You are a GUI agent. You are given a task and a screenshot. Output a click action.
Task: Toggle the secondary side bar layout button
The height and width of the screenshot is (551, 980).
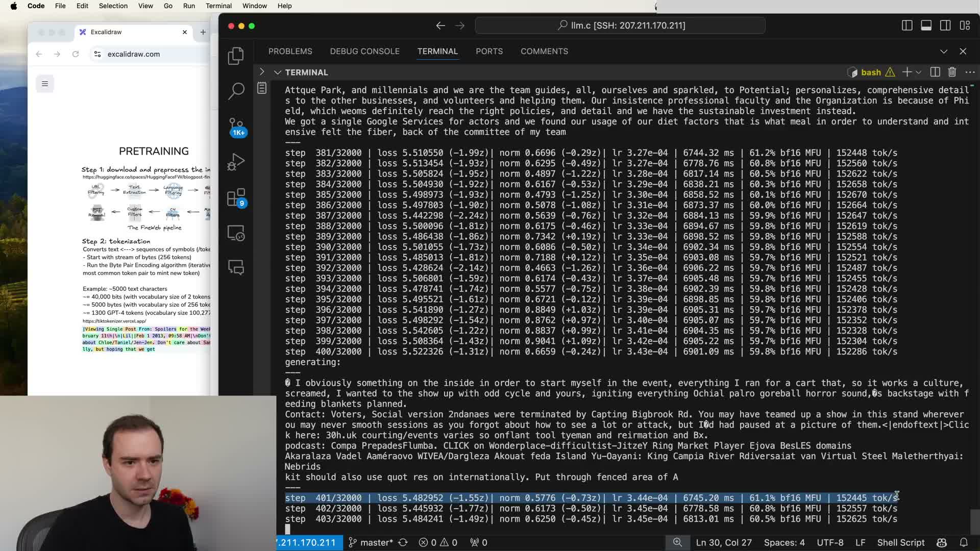945,26
